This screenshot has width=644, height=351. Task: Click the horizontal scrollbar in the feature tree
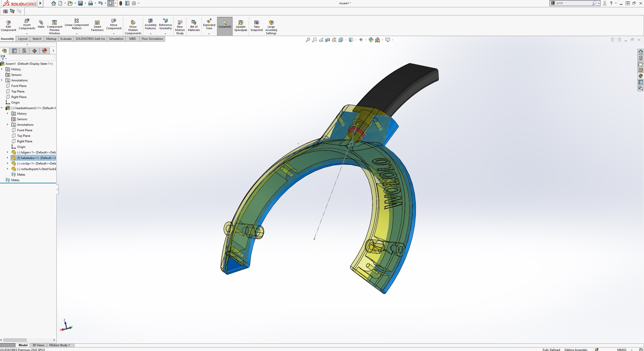tap(15, 340)
